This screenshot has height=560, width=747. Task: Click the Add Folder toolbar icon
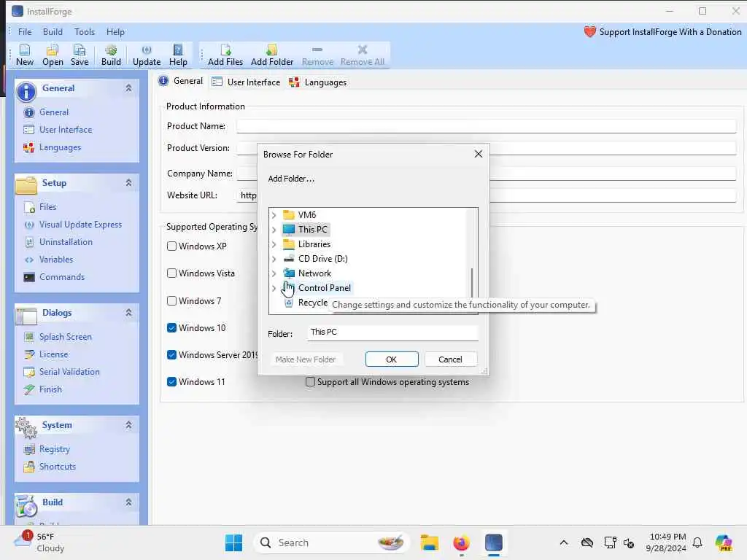(272, 55)
